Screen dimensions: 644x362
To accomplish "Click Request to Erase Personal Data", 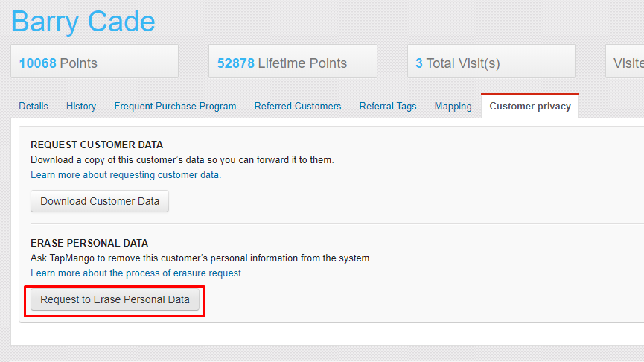I will click(x=115, y=299).
